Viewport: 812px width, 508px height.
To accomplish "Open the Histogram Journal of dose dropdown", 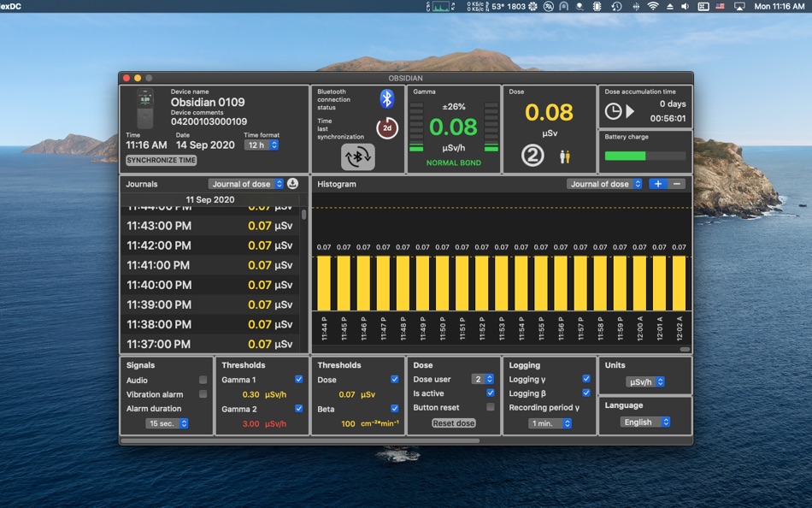I will click(x=604, y=184).
